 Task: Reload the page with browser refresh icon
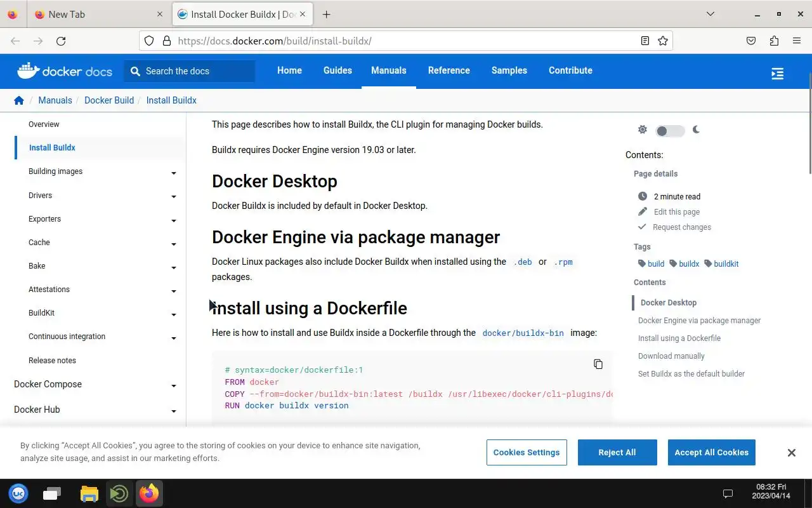pos(61,41)
